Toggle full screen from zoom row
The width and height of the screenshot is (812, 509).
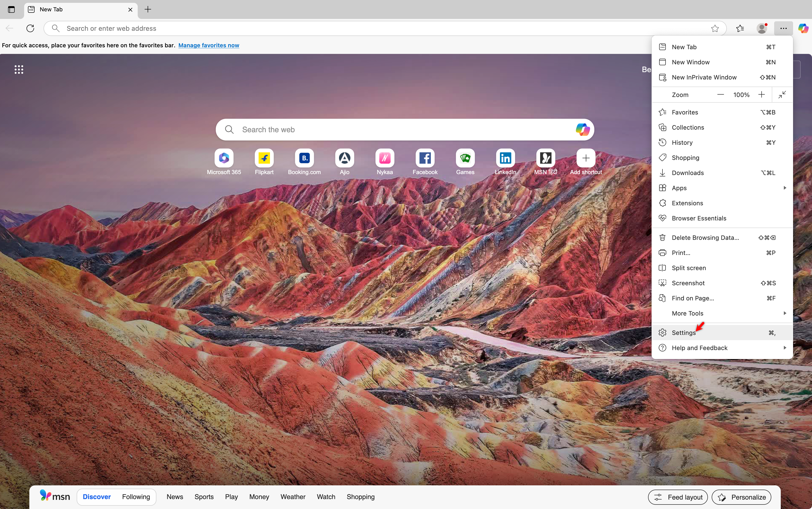pyautogui.click(x=782, y=95)
